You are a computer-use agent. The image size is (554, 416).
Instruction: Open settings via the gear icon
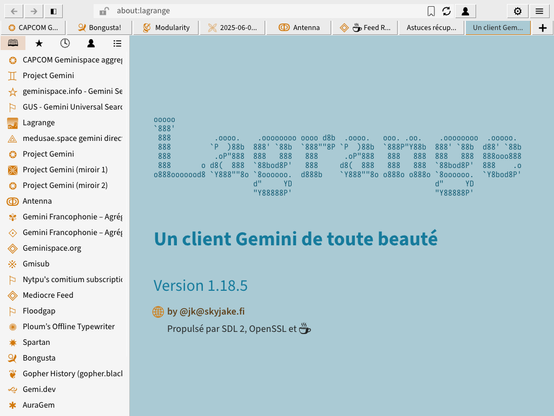point(518,11)
